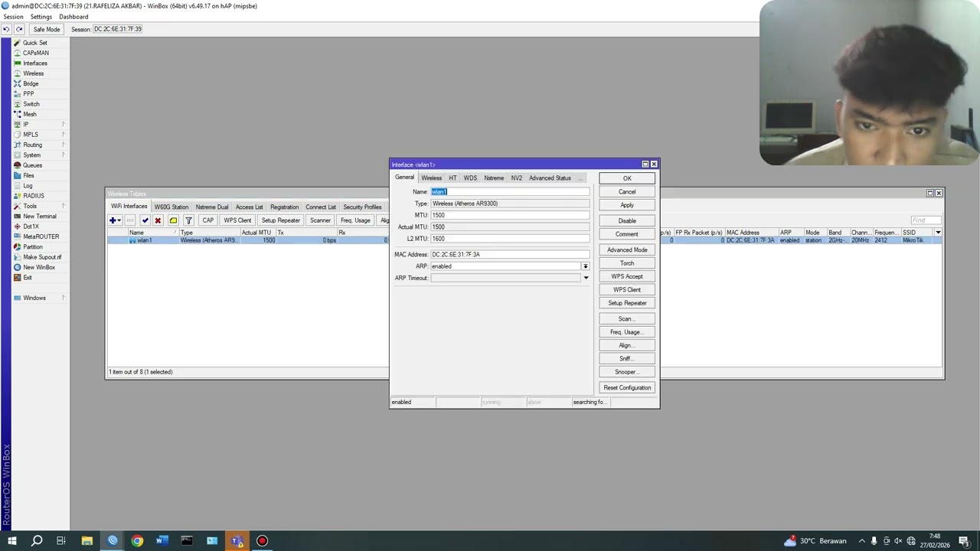The height and width of the screenshot is (551, 980).
Task: Open the Registration tab in Wireless Tables
Action: [284, 207]
